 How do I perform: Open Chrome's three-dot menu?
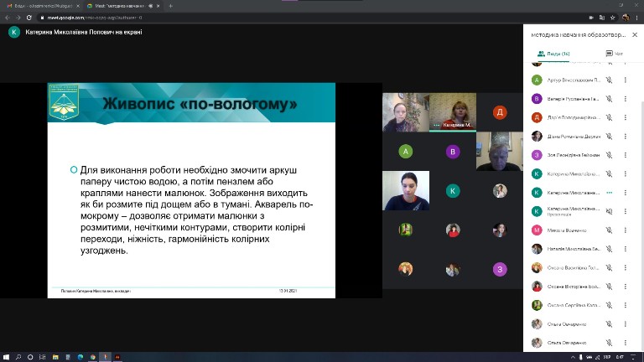tap(636, 17)
